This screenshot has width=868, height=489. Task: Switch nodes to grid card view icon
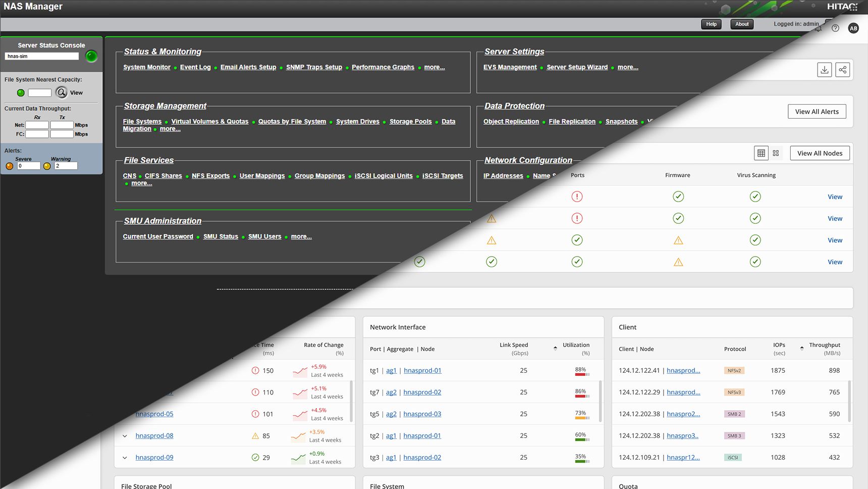[x=776, y=153]
